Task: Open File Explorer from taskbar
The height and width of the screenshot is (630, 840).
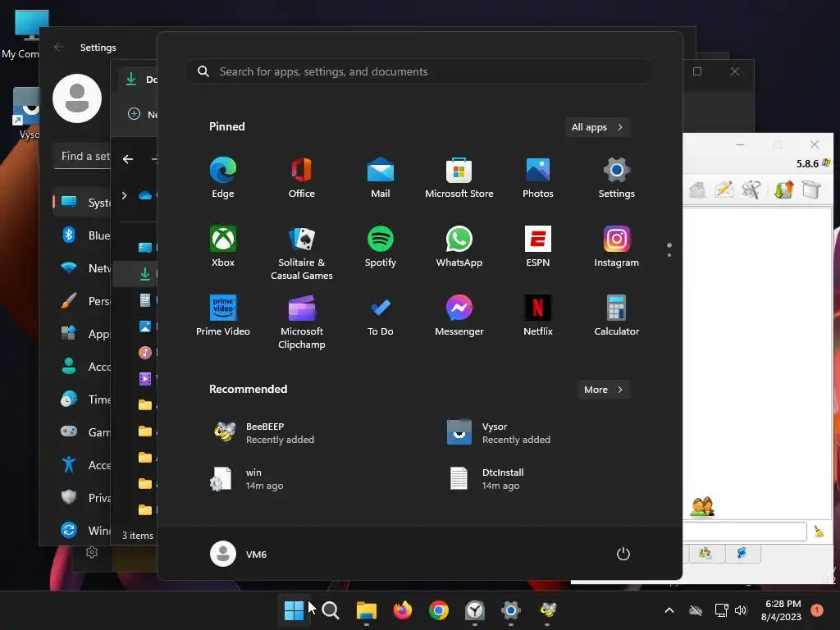Action: click(367, 610)
